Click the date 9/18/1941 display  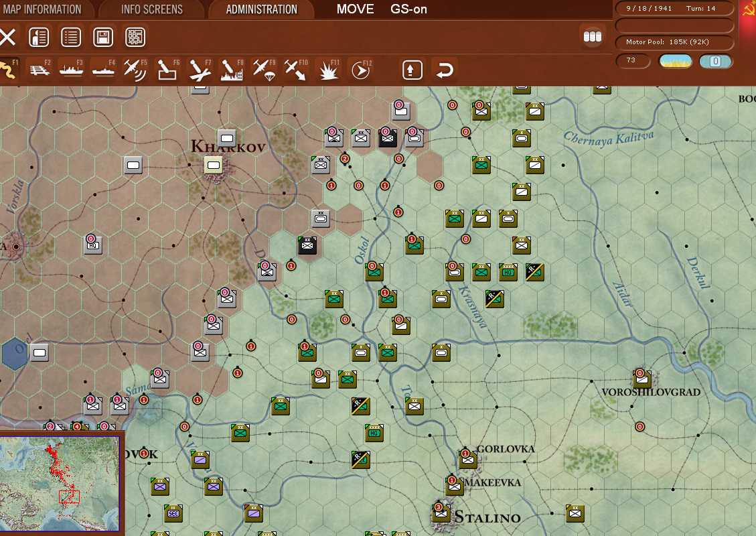pyautogui.click(x=648, y=8)
